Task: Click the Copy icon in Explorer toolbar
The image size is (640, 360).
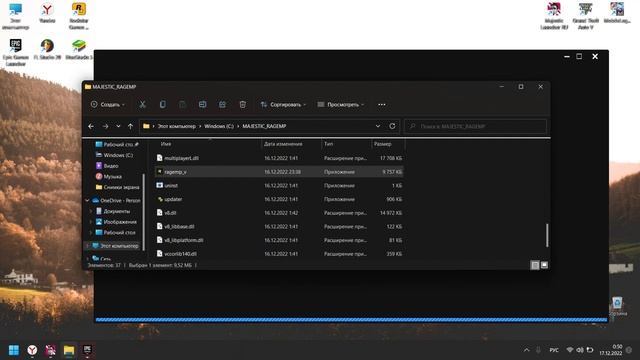Action: [162, 104]
